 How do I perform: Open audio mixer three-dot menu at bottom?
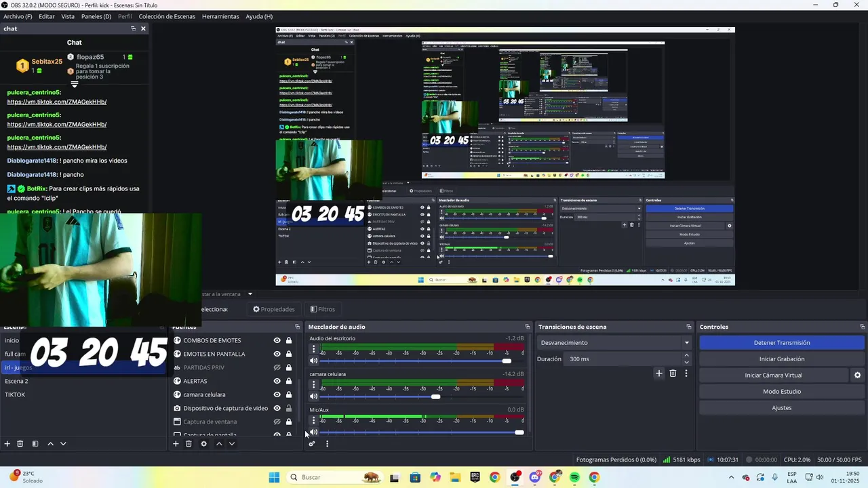[327, 444]
